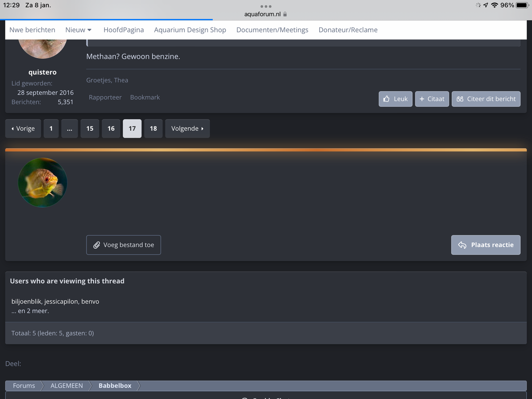The image size is (532, 399).
Task: Open the Nieuw dropdown menu
Action: pos(78,30)
